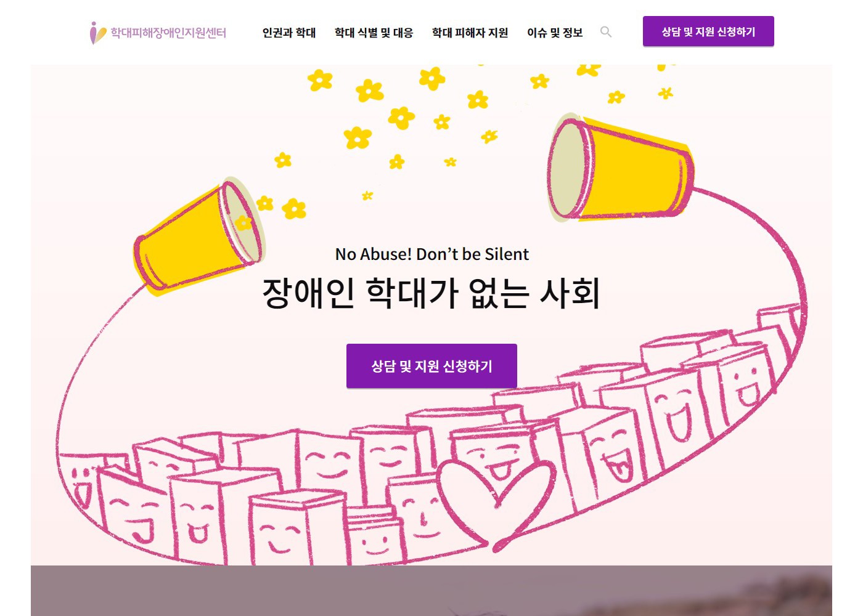The image size is (863, 616).
Task: Open the 인권과 학대 menu
Action: [x=289, y=33]
